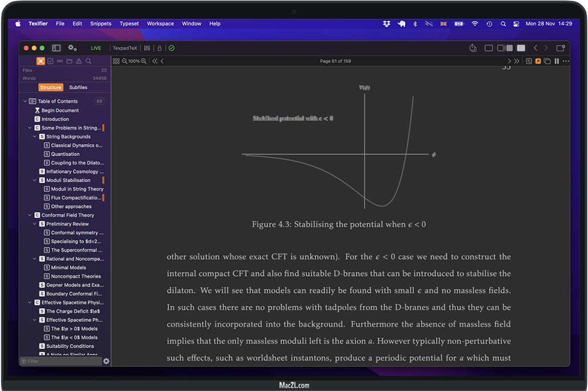Collapse the Moduli Stabilisation section
Image resolution: width=588 pixels, height=391 pixels.
(34, 180)
